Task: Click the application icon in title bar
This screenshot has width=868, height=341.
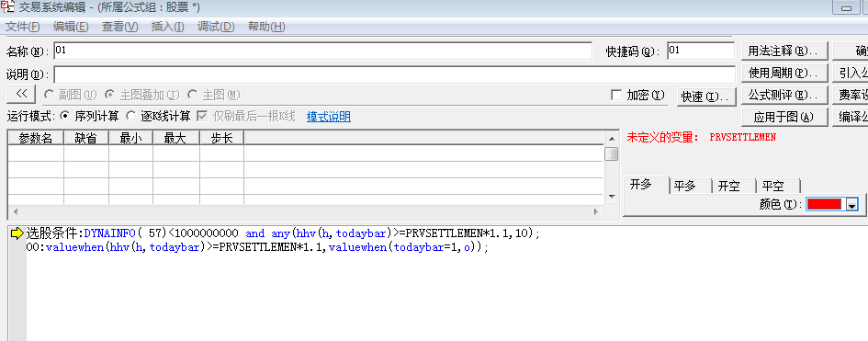Action: point(7,7)
